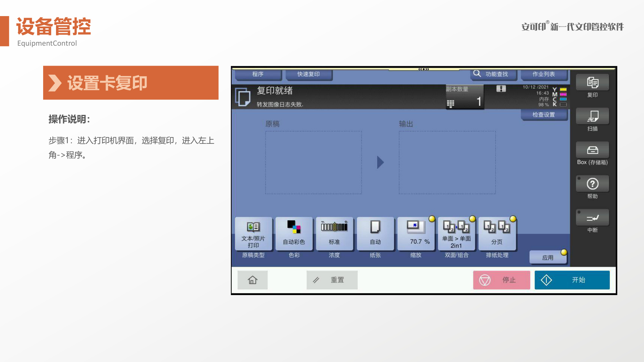
Task: Click the 开始 start button
Action: click(572, 280)
